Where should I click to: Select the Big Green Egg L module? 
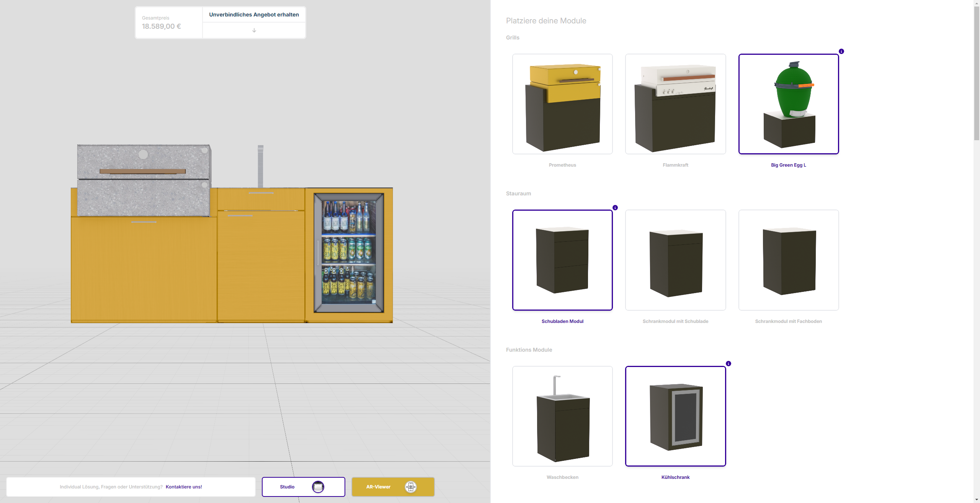pos(789,104)
